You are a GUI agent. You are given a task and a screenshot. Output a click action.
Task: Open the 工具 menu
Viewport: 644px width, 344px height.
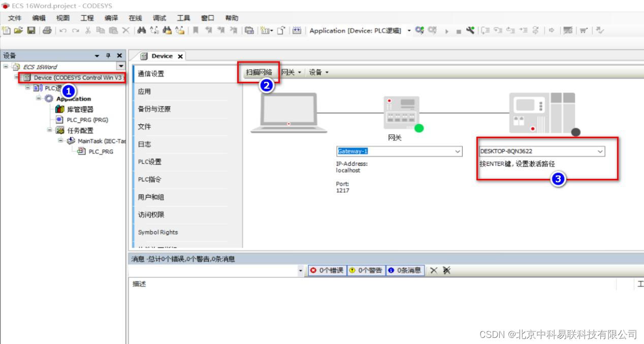(183, 18)
